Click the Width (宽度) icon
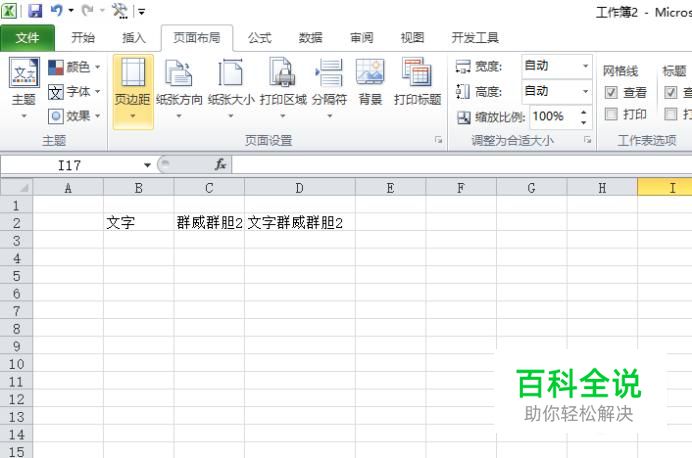The width and height of the screenshot is (692, 458). pyautogui.click(x=463, y=67)
